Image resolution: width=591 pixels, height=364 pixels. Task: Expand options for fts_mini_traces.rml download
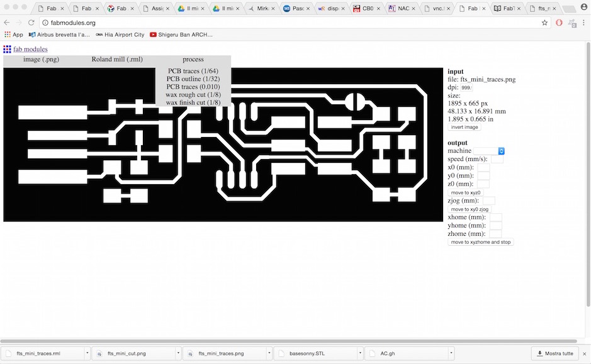[x=87, y=353]
